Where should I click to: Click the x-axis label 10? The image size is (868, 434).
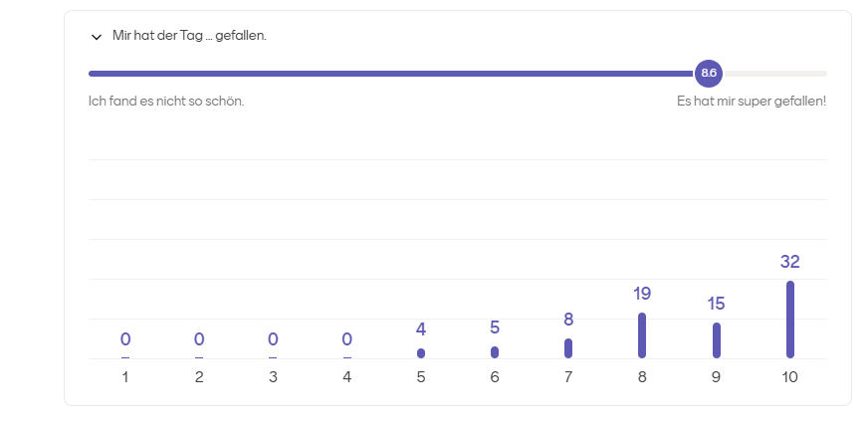(x=790, y=377)
